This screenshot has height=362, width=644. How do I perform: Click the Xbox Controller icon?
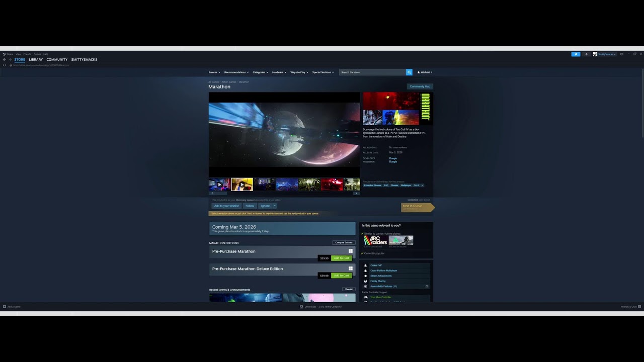366,297
